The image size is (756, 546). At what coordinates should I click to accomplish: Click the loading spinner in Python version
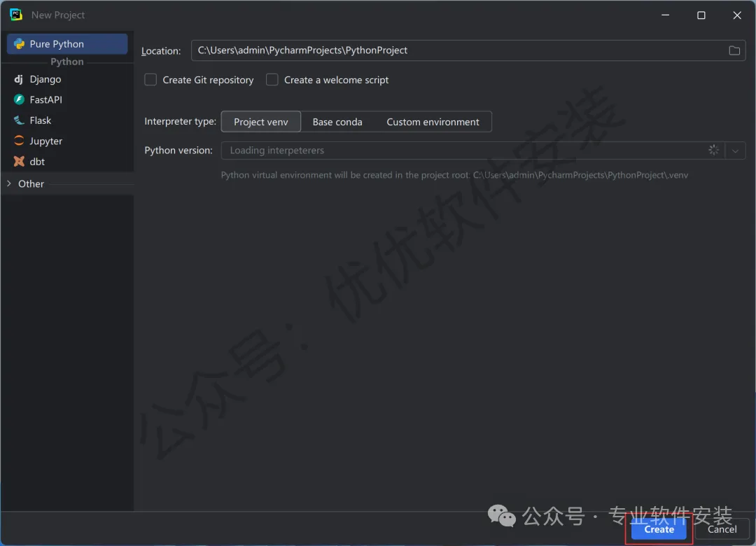[x=713, y=150]
